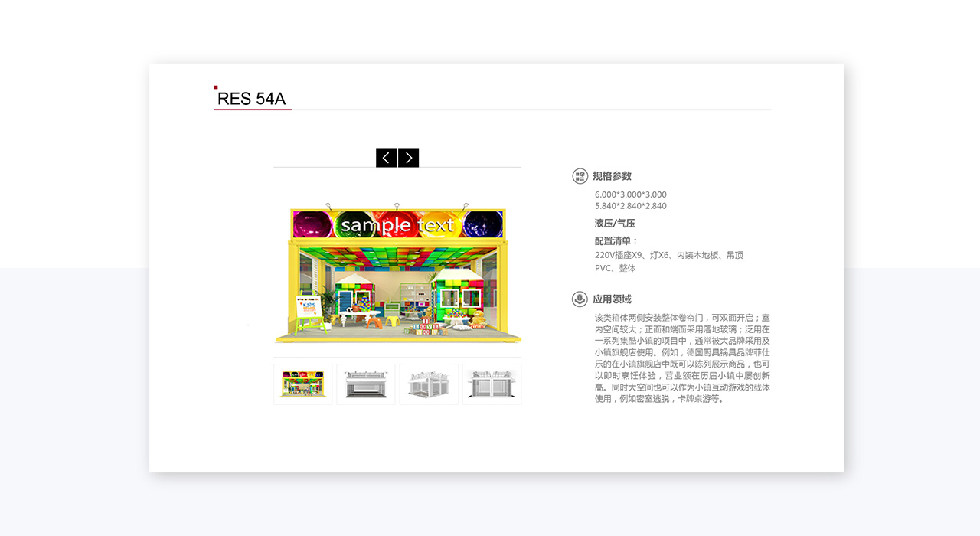Click the 应用领域 download-style icon
The image size is (980, 536).
tap(580, 299)
